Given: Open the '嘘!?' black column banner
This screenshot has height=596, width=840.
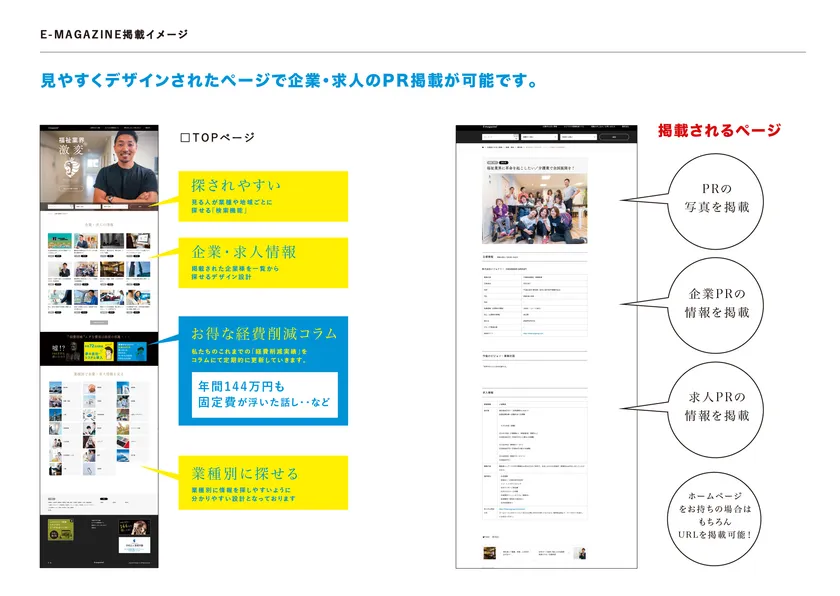Looking at the screenshot, I should pyautogui.click(x=66, y=351).
